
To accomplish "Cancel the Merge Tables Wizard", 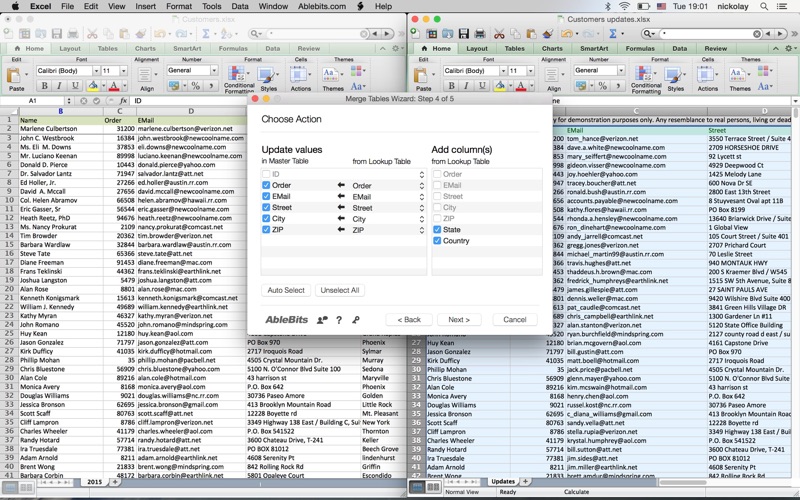I will pos(514,319).
